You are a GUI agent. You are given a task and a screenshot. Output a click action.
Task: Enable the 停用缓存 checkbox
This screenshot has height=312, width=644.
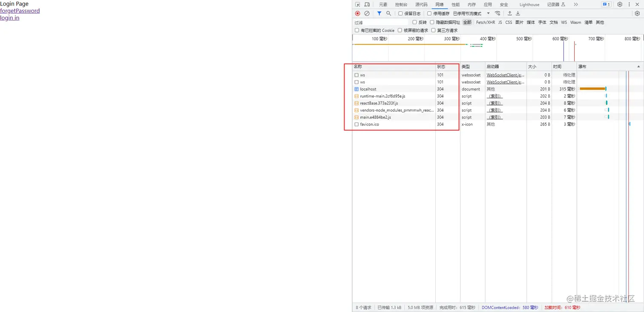tap(429, 14)
